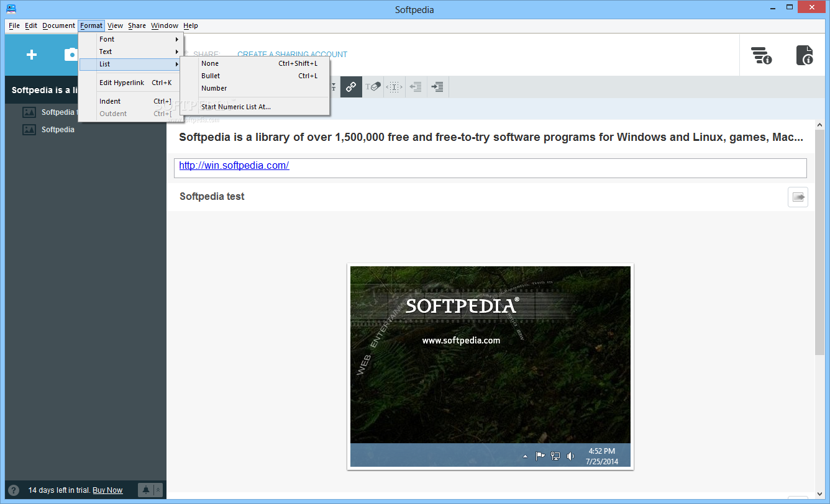This screenshot has width=830, height=504.
Task: Open the http://win.softpedia.com/ hyperlink
Action: click(x=234, y=166)
